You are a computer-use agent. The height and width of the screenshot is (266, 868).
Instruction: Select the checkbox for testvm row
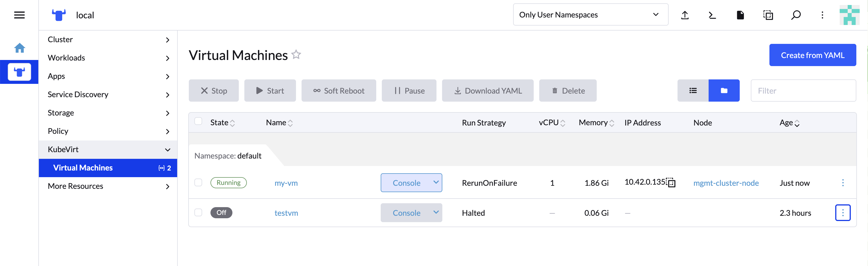pyautogui.click(x=198, y=213)
